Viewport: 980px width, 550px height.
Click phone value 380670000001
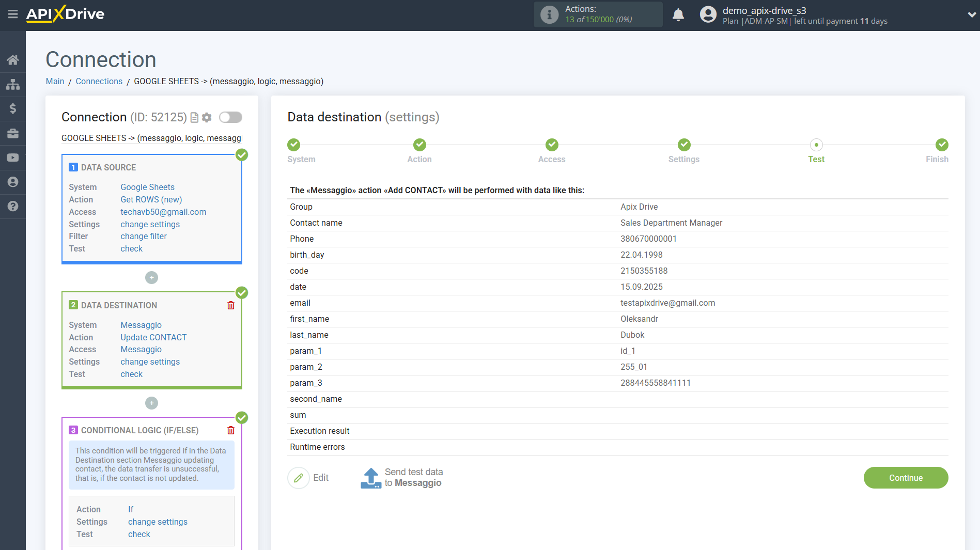click(648, 239)
